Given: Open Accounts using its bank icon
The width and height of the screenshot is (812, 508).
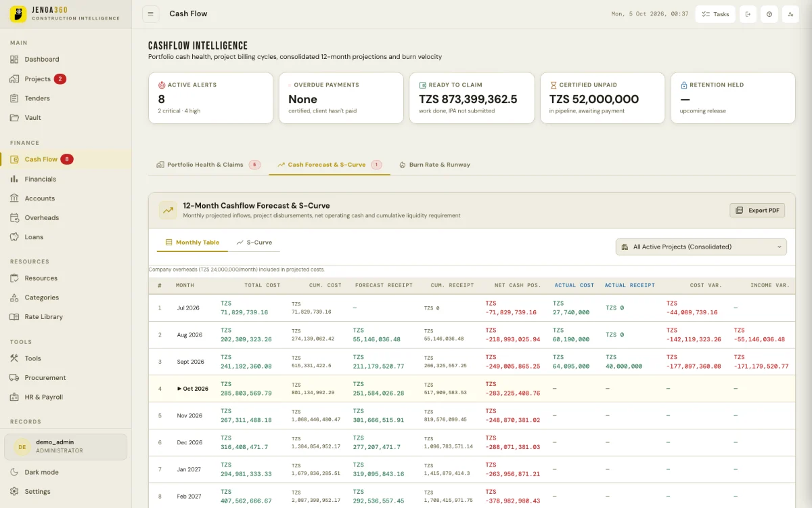Looking at the screenshot, I should [15, 198].
